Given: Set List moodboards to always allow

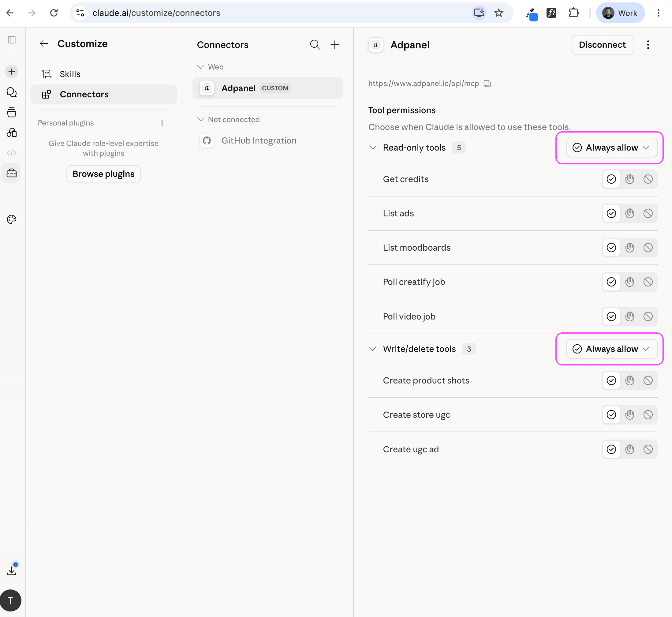Looking at the screenshot, I should (611, 248).
